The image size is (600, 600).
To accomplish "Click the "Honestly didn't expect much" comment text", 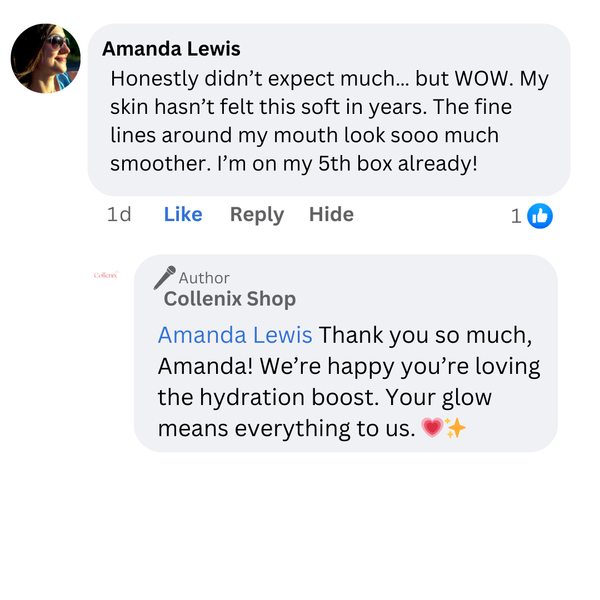I will 250,79.
